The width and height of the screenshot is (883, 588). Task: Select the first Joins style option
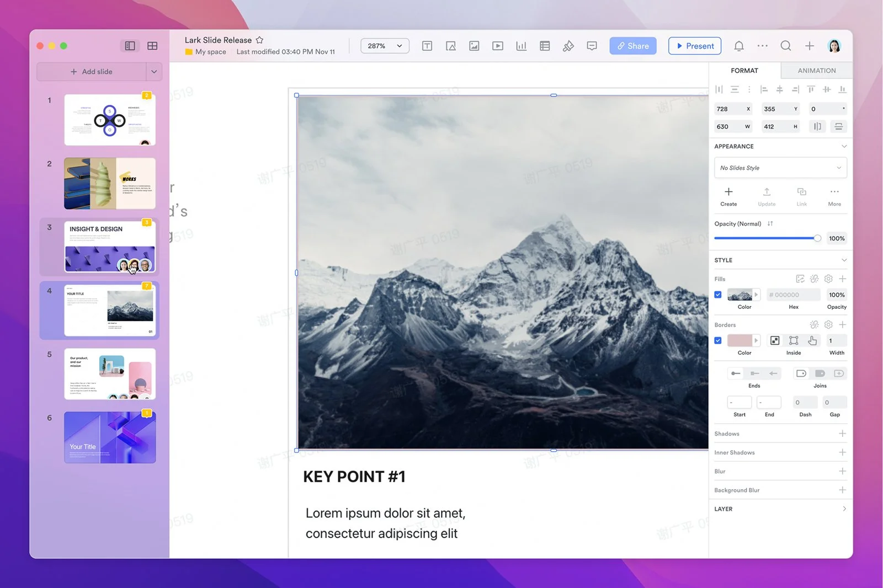pos(801,373)
